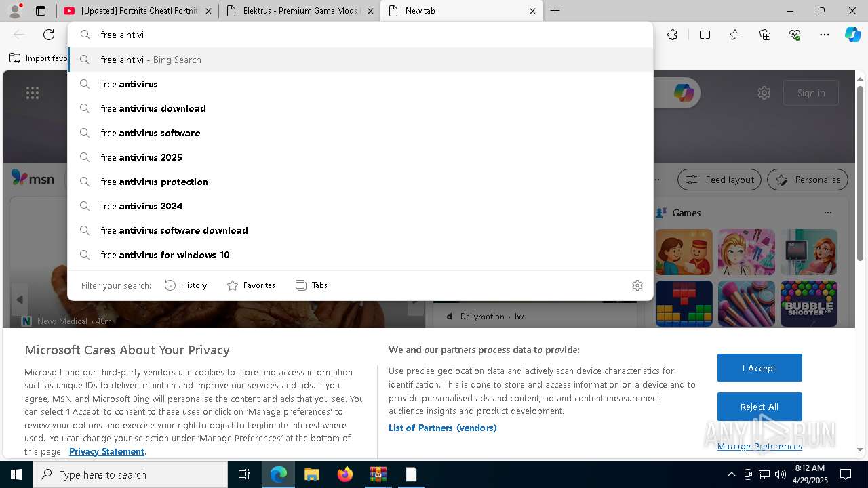Choose 'free antivirus download' suggestion

point(360,108)
